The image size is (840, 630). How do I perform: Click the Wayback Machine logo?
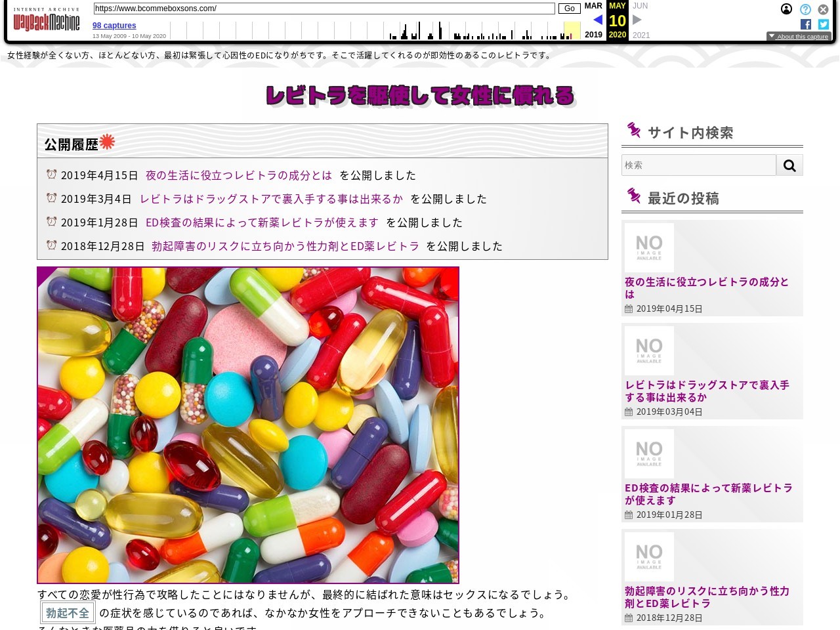46,21
